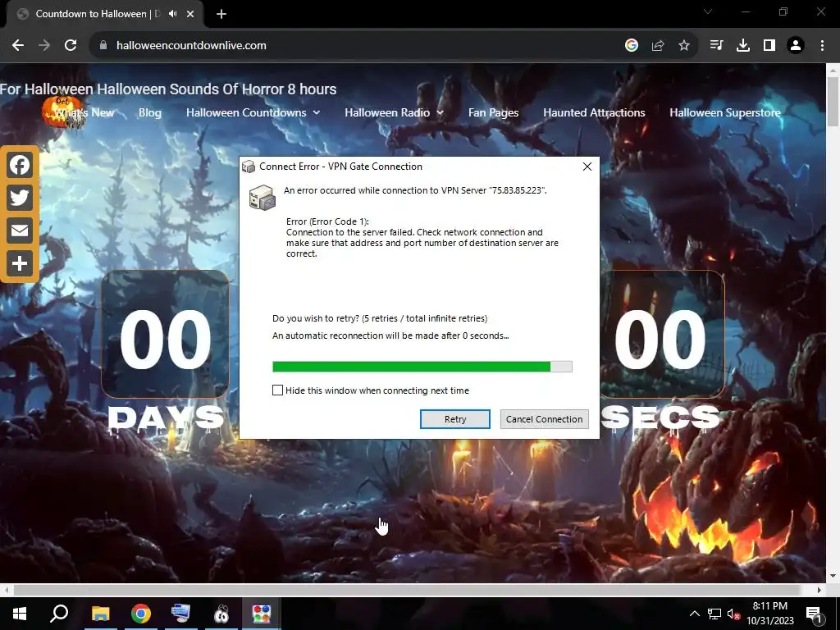This screenshot has width=840, height=630.
Task: Open Chrome downloads icon
Action: click(x=743, y=46)
